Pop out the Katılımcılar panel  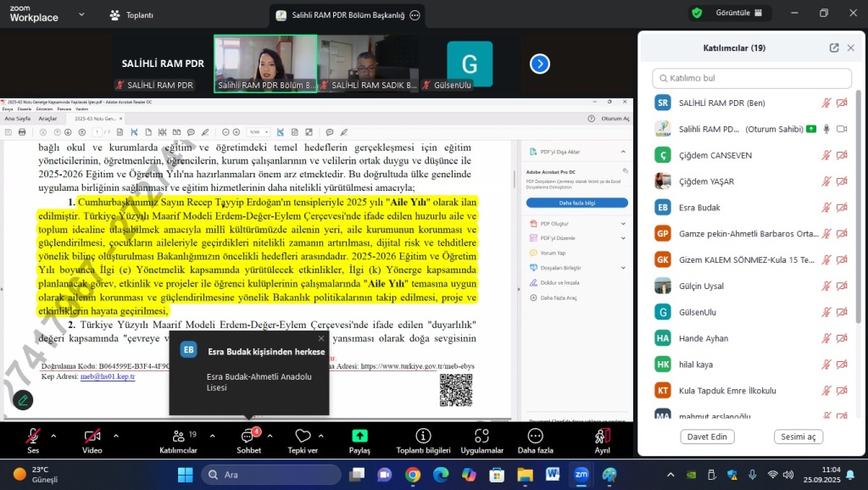[834, 48]
